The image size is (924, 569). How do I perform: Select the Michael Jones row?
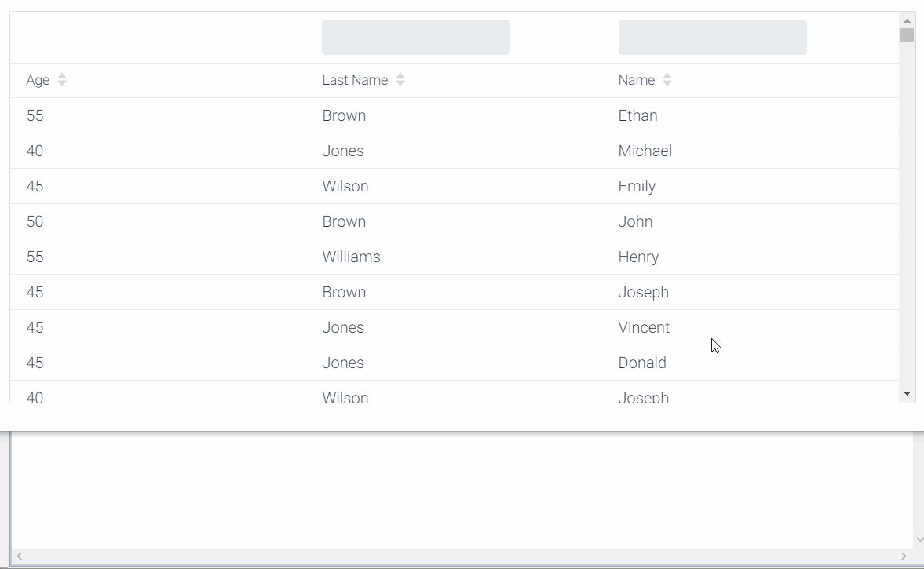[455, 151]
